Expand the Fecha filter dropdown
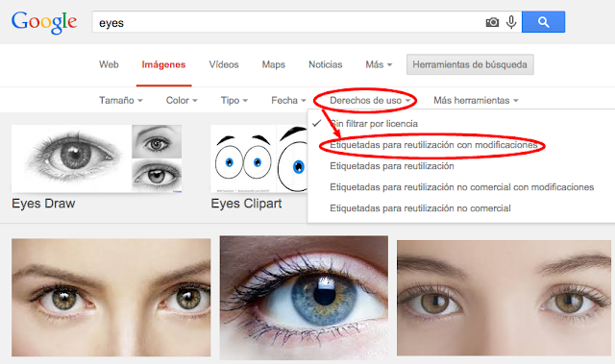Image resolution: width=615 pixels, height=364 pixels. (x=288, y=101)
